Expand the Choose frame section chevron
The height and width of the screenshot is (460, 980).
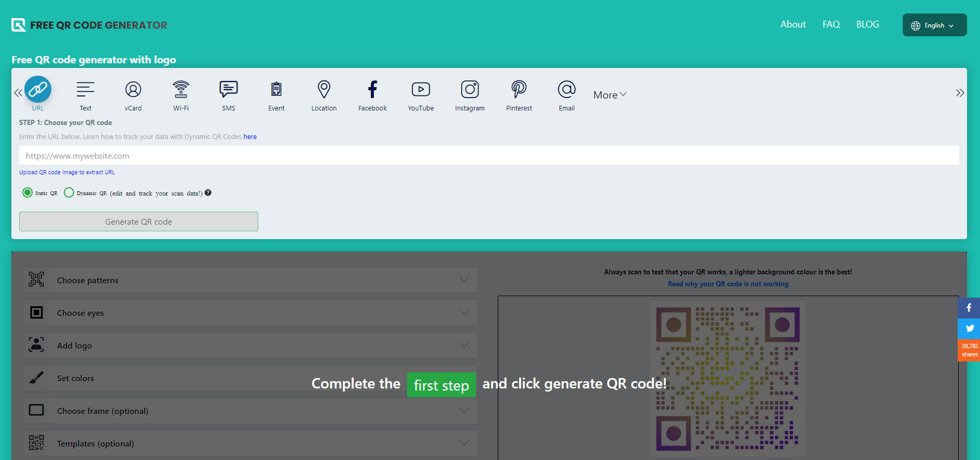464,410
